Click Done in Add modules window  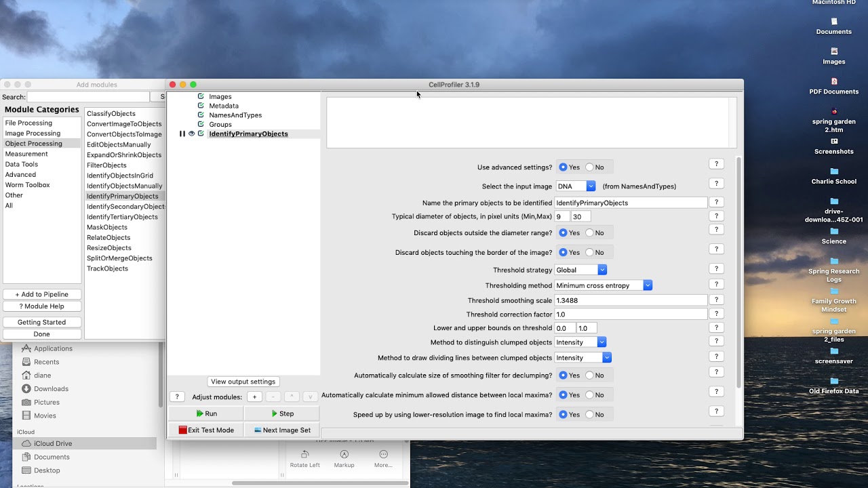42,334
